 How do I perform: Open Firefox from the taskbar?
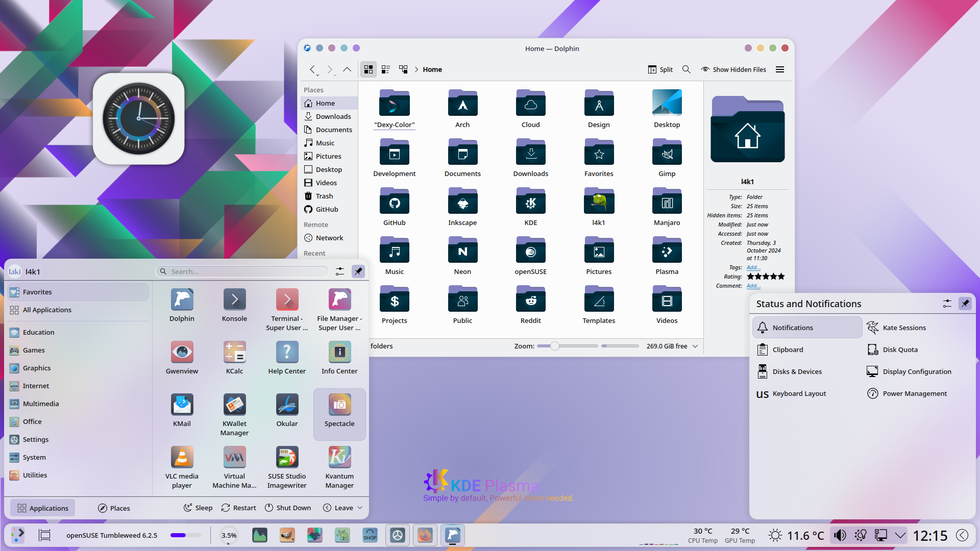click(x=425, y=535)
